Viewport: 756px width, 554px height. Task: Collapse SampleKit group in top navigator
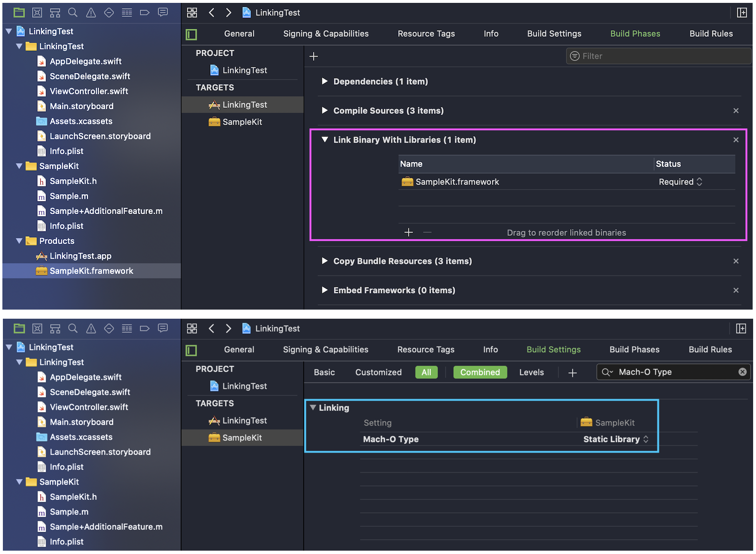19,166
